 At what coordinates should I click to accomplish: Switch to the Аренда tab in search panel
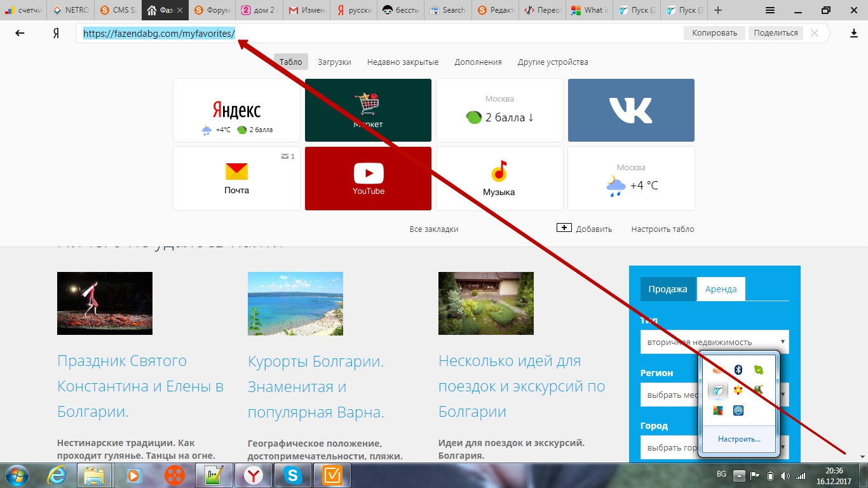[721, 289]
